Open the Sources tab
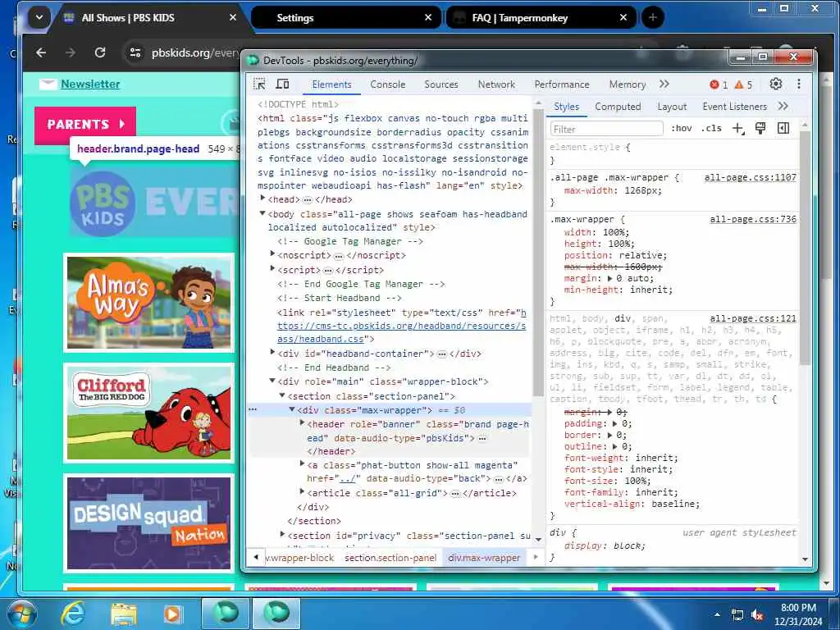 click(441, 84)
